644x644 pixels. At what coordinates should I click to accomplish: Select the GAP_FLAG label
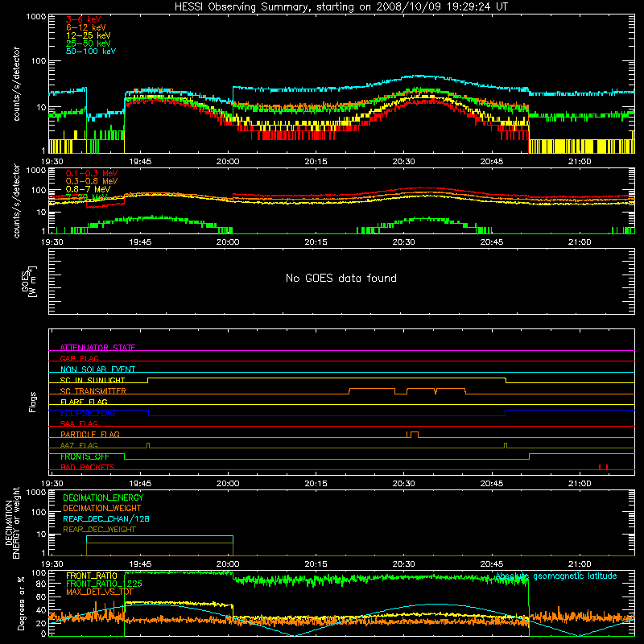coord(79,358)
